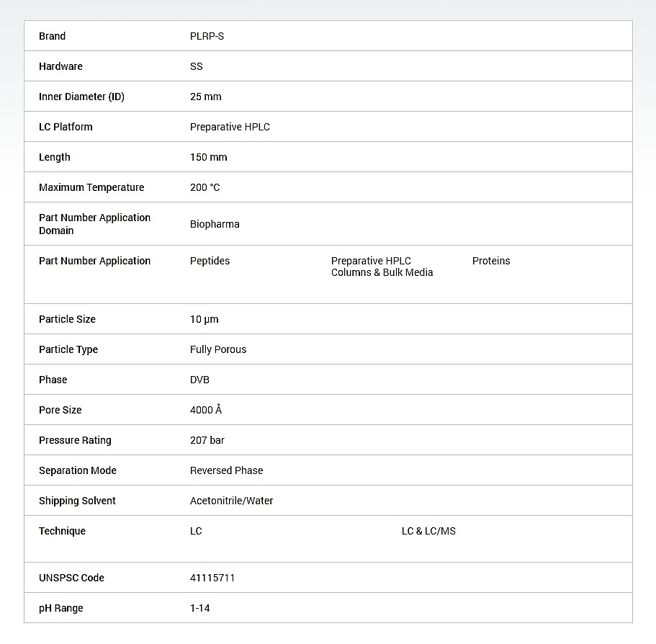
Task: Select the Peptides application entry
Action: (x=210, y=261)
